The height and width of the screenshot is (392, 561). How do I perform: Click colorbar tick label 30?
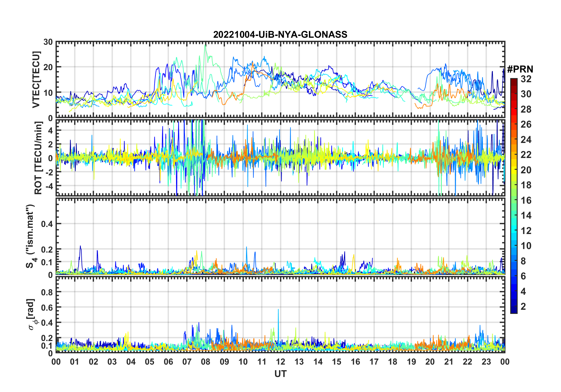526,94
